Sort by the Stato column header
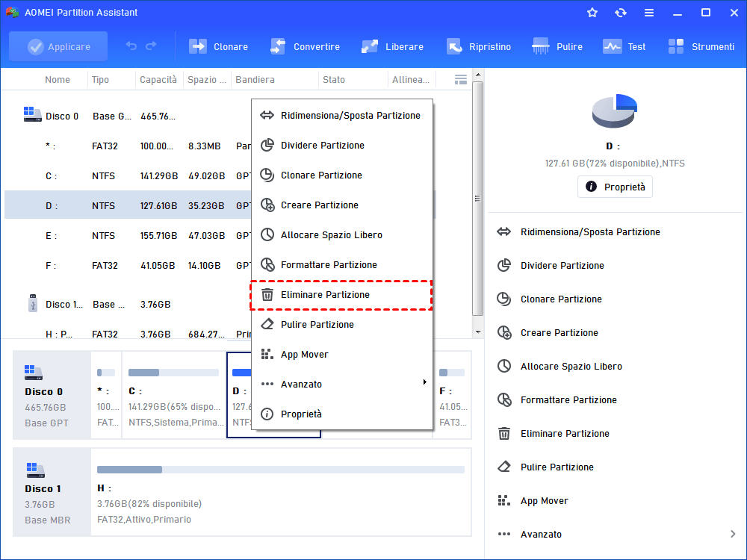Image resolution: width=747 pixels, height=560 pixels. pos(333,80)
